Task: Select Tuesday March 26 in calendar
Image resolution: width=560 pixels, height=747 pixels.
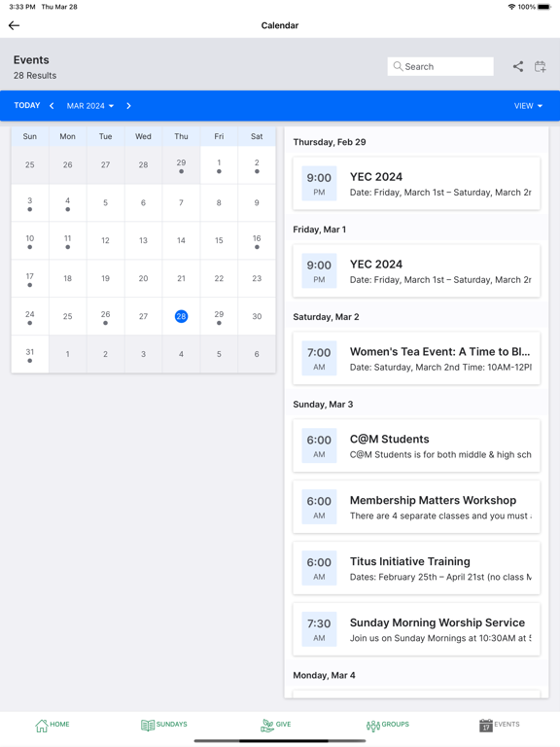Action: pos(105,316)
